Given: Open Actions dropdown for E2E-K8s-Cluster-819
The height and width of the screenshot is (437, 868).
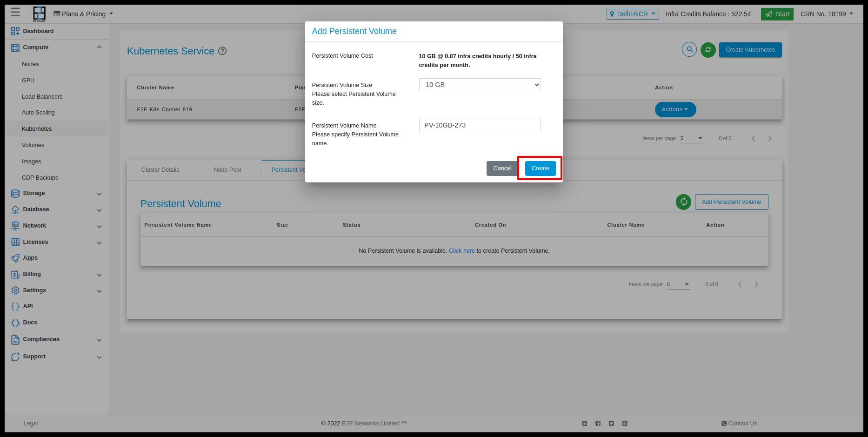Looking at the screenshot, I should point(675,109).
